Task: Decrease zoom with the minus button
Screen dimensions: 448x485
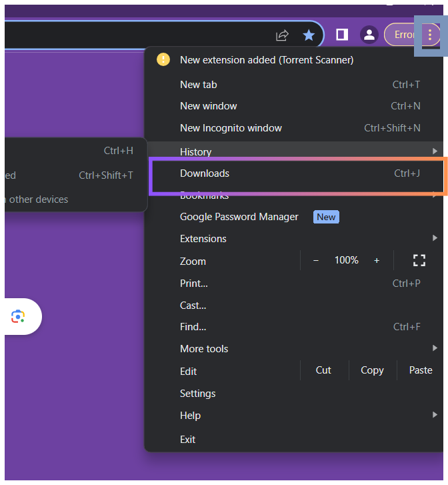Action: point(316,260)
